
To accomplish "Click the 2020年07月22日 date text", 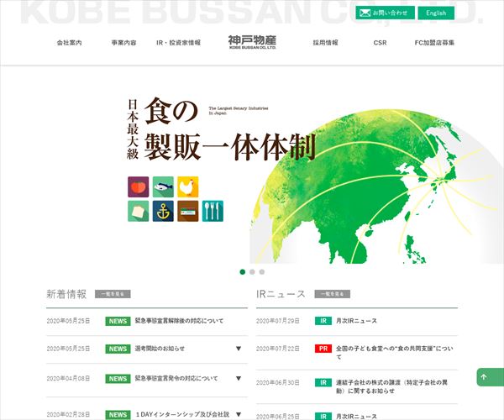I will (x=278, y=349).
